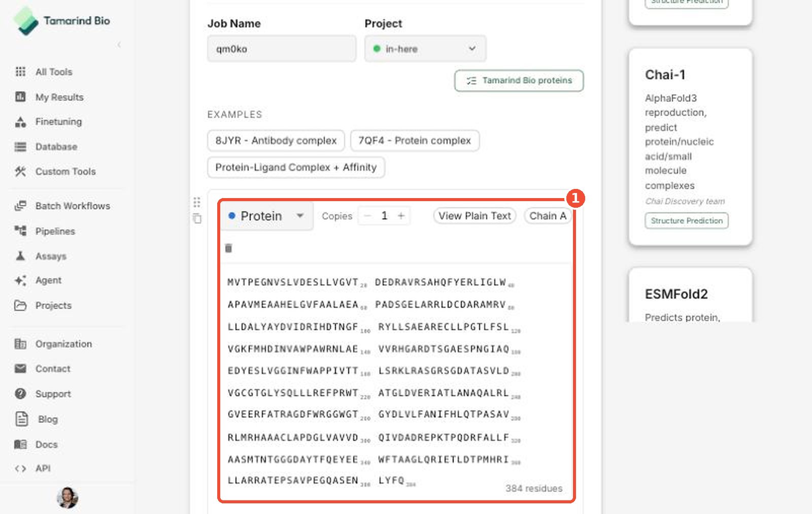Select the Pipelines menu item
Screen dimensions: 812x514
55,231
